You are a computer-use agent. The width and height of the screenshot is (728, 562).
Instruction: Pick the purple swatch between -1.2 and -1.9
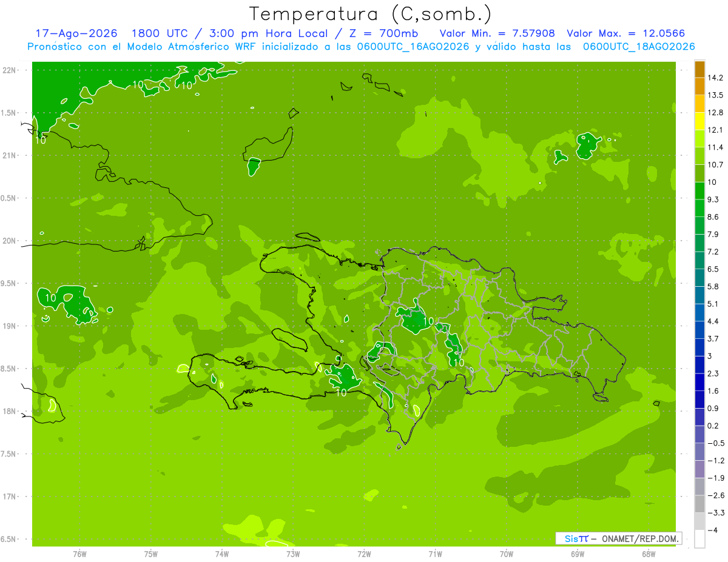(699, 469)
